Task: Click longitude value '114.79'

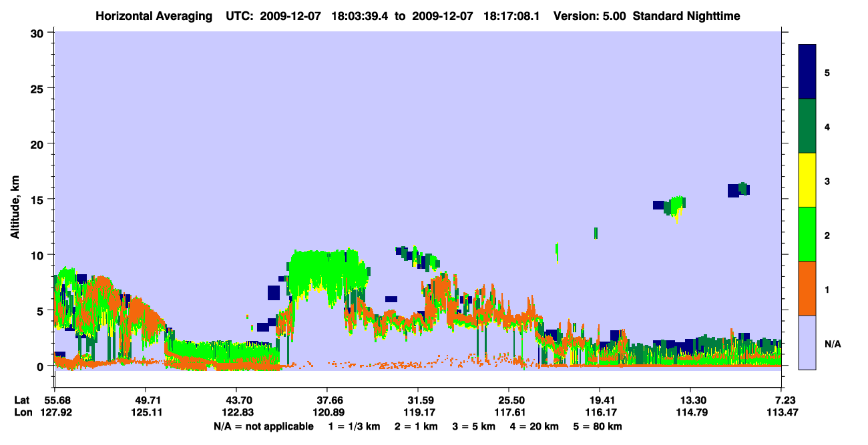Action: point(690,412)
